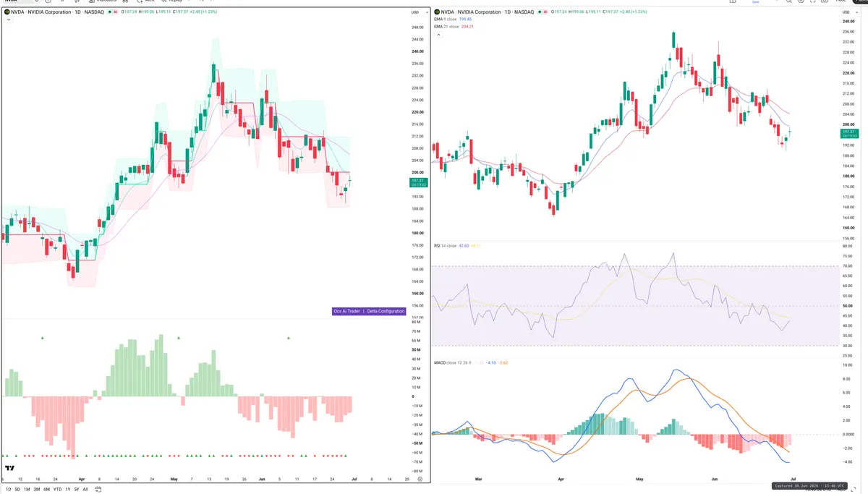868x494 pixels.
Task: Select EMA 21 close indicator legend
Action: pyautogui.click(x=447, y=27)
